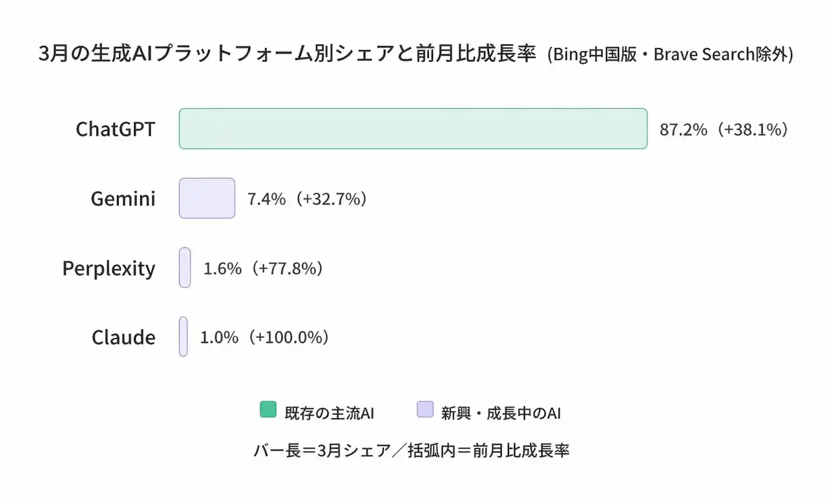Click the 1.6% (+77.8%) value label

click(263, 268)
